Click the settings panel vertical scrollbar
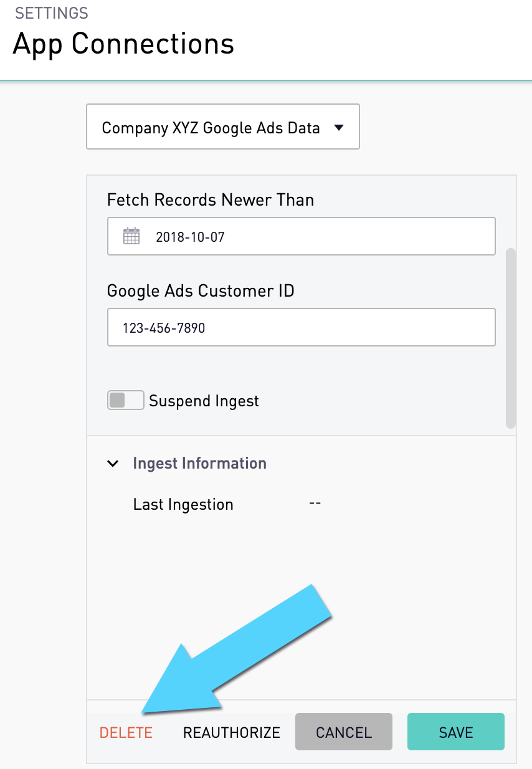The width and height of the screenshot is (532, 769). click(x=511, y=338)
